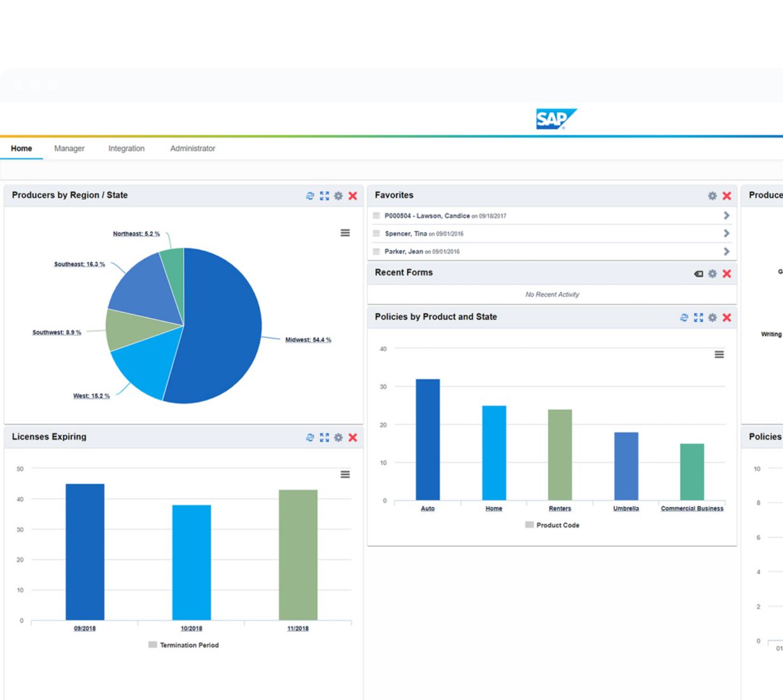
Task: Refresh the Policies by Product and State chart
Action: click(x=684, y=318)
